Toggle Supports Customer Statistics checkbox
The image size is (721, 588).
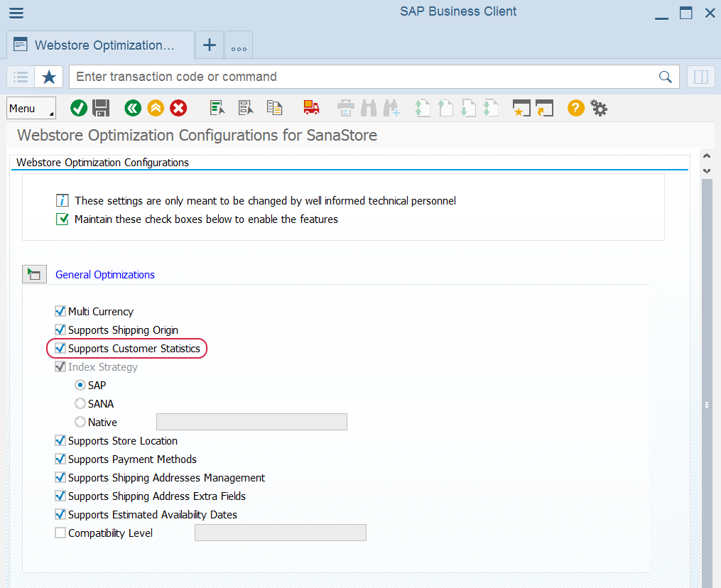[60, 349]
